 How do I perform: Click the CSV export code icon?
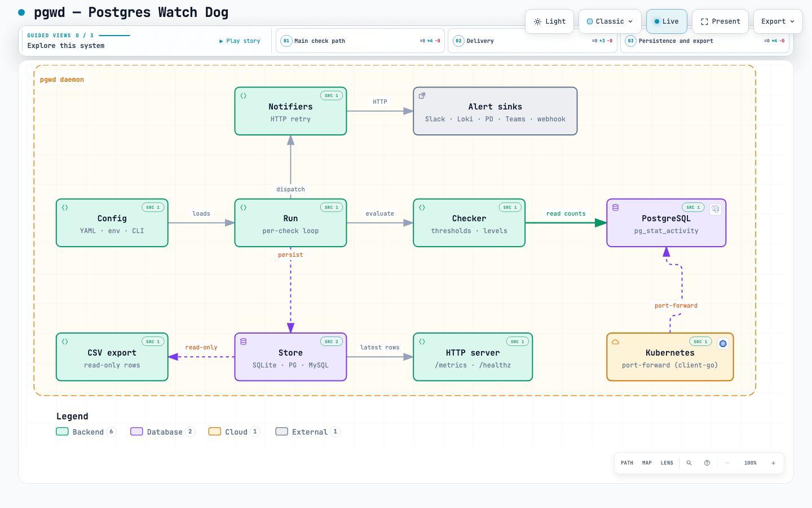pyautogui.click(x=65, y=342)
